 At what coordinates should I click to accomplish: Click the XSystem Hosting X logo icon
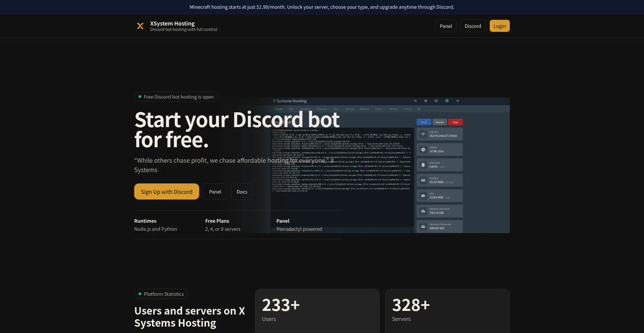[140, 26]
